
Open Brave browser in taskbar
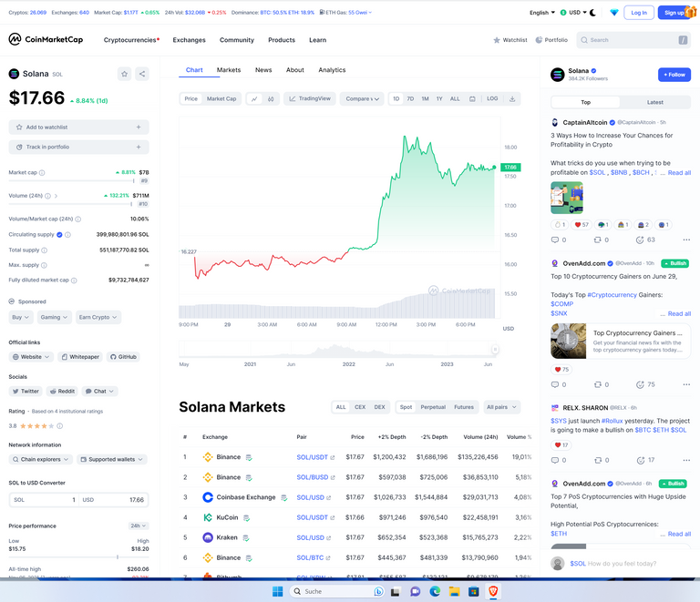click(493, 591)
